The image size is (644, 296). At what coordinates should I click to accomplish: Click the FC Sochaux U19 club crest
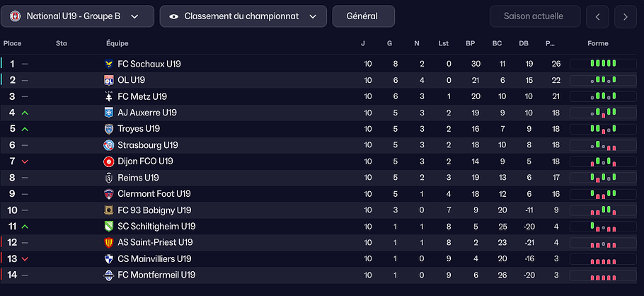click(109, 64)
